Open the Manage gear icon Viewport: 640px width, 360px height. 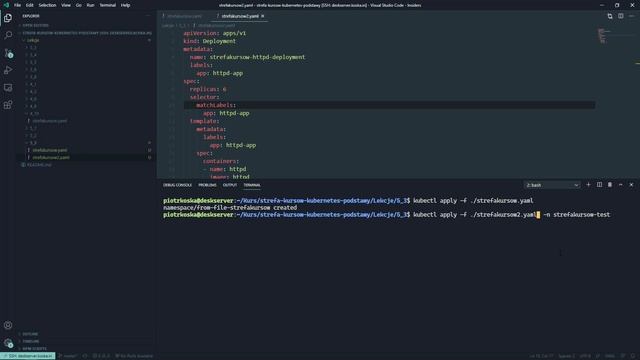coord(8,342)
